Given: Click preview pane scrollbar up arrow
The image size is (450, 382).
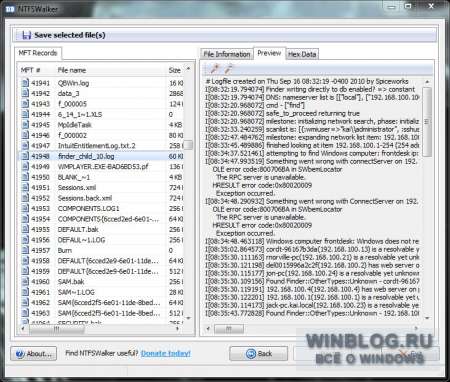Looking at the screenshot, I should click(x=427, y=82).
